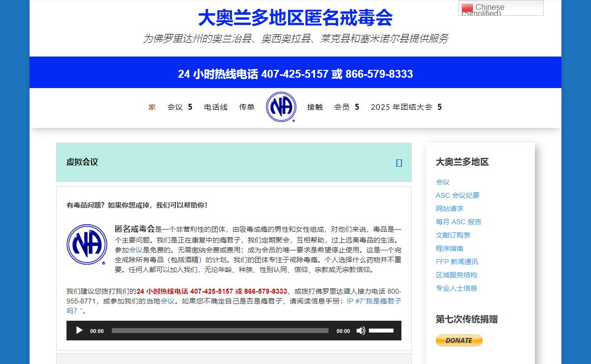Open sidebar link 会议

click(x=443, y=182)
